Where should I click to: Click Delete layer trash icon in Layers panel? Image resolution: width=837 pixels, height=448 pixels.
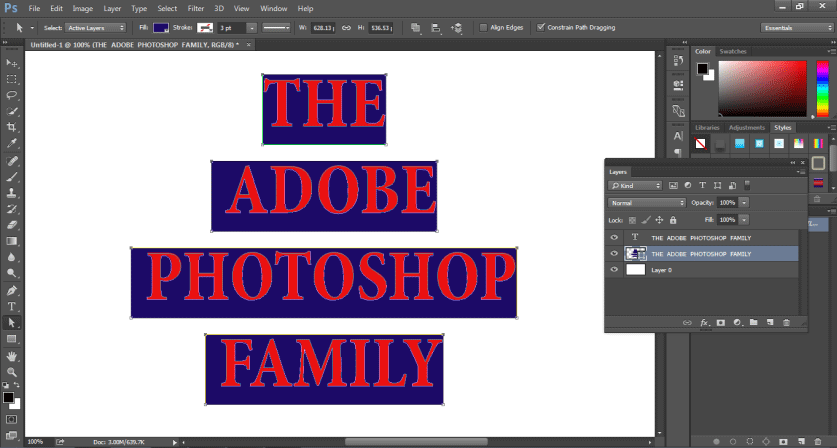coord(786,323)
